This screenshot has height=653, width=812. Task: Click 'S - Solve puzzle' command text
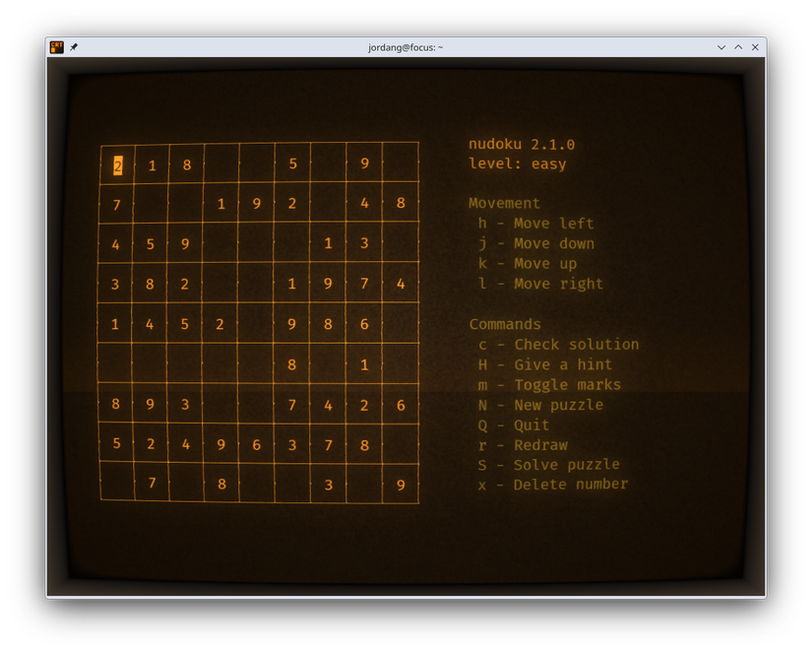coord(548,464)
